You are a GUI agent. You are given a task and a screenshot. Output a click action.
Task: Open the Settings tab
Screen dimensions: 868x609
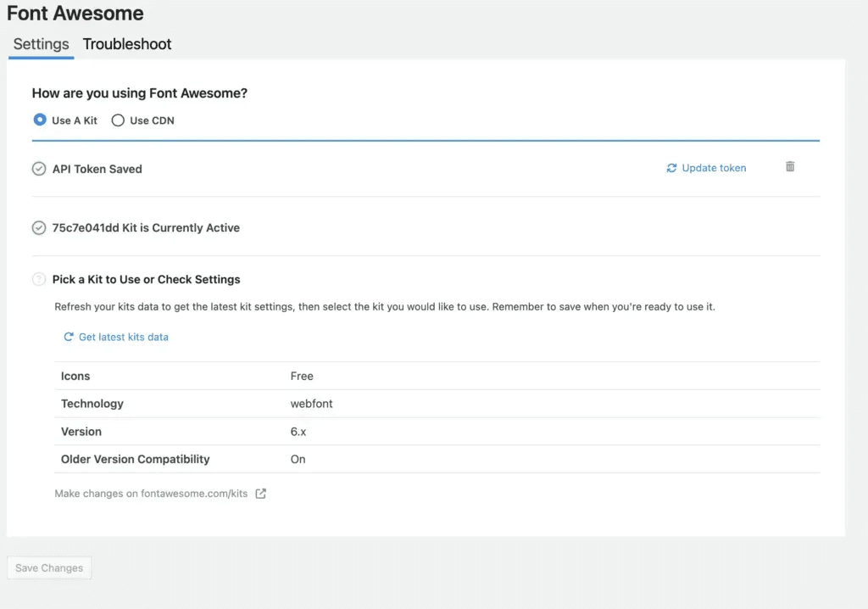click(41, 44)
